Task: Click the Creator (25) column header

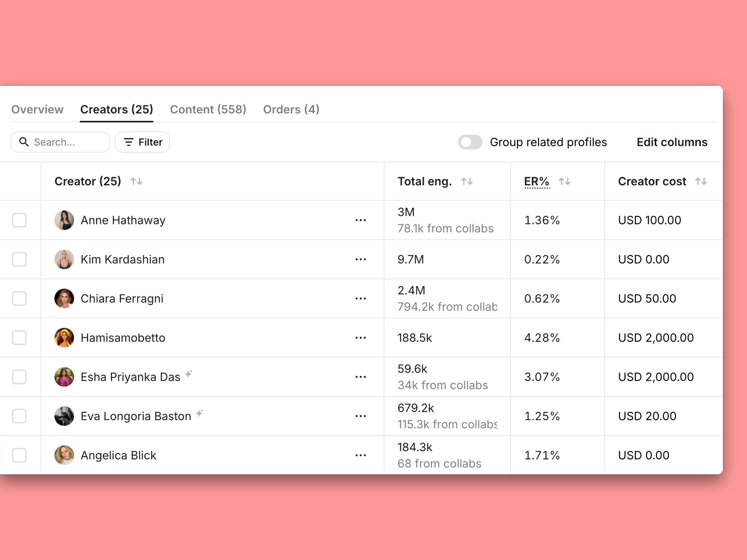Action: [x=88, y=182]
